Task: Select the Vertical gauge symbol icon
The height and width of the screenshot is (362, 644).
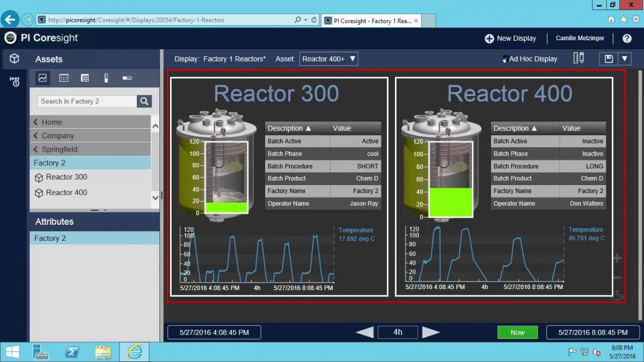Action: [x=106, y=78]
